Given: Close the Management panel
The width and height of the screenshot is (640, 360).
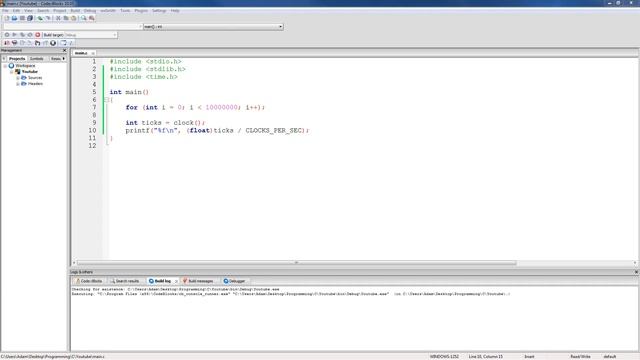Looking at the screenshot, I should pos(64,51).
